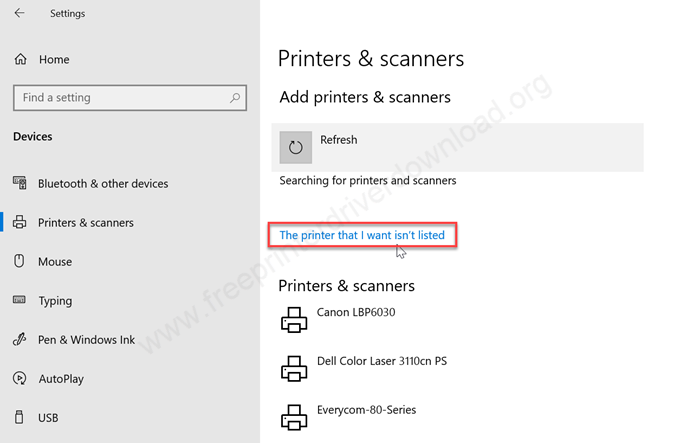Click the Refresh label
Screen dimensions: 680x443
339,140
